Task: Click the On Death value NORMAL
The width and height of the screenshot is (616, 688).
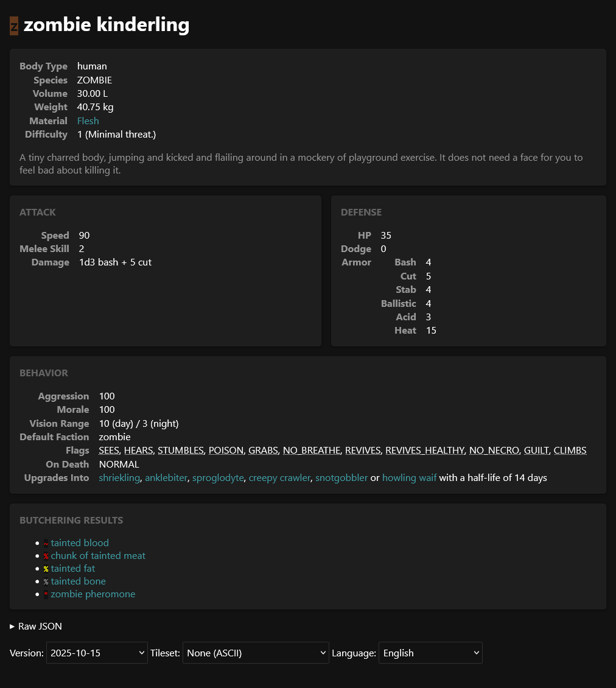Action: tap(119, 464)
